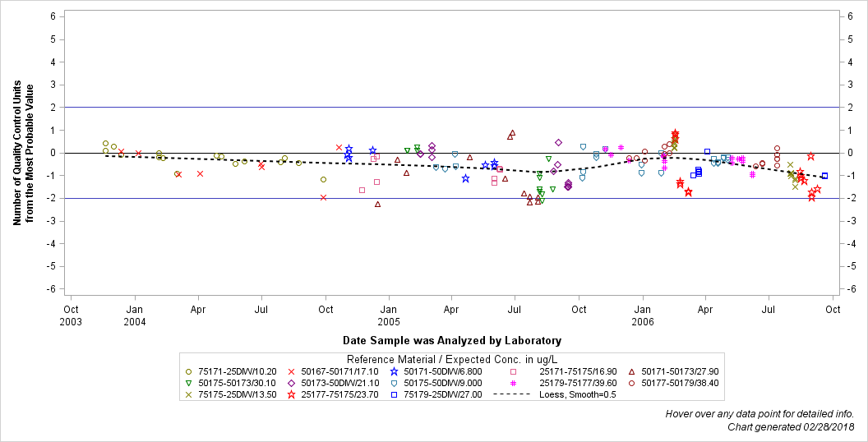Click the dark red triangle legend marker for 50171-50173/27.90
The height and width of the screenshot is (442, 868).
coord(631,371)
